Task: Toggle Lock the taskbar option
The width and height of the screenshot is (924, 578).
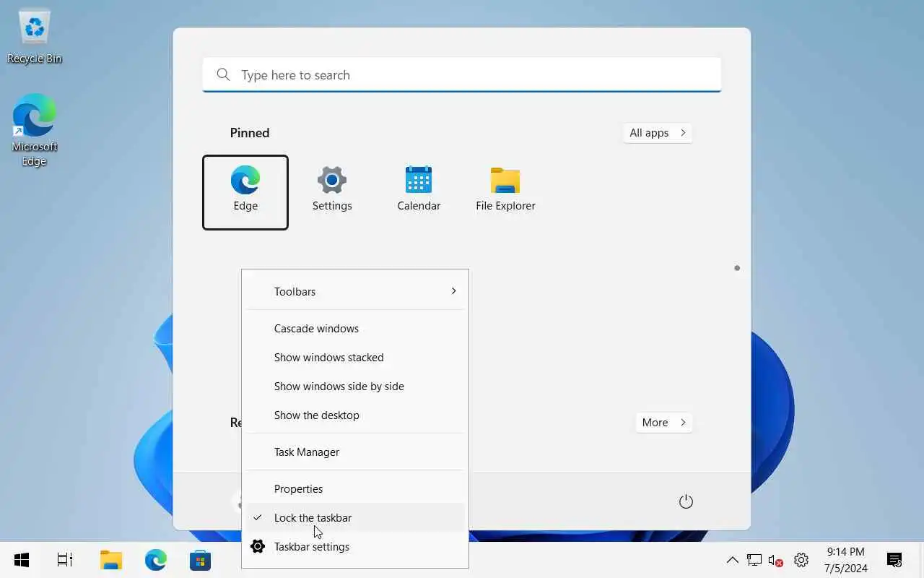Action: point(355,517)
